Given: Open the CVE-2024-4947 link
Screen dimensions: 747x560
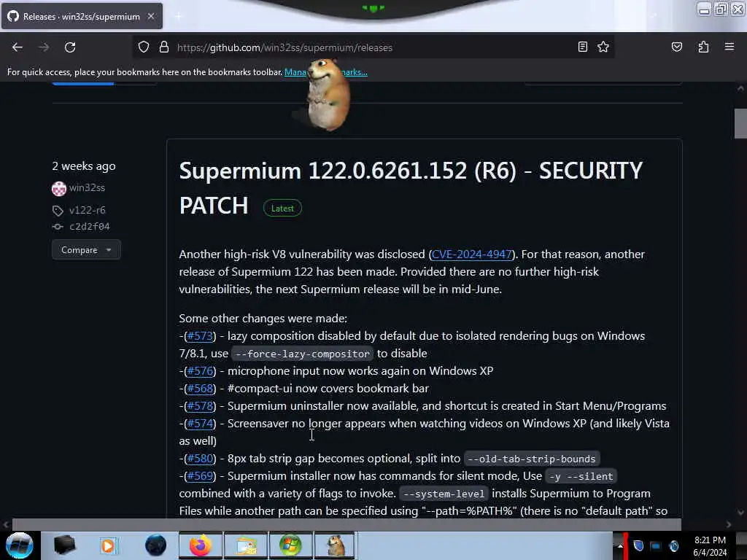Looking at the screenshot, I should (x=472, y=254).
